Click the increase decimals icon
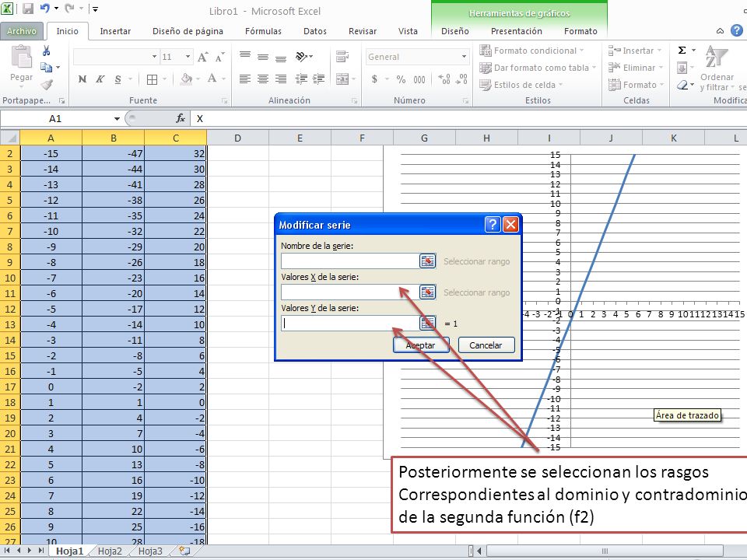 444,79
